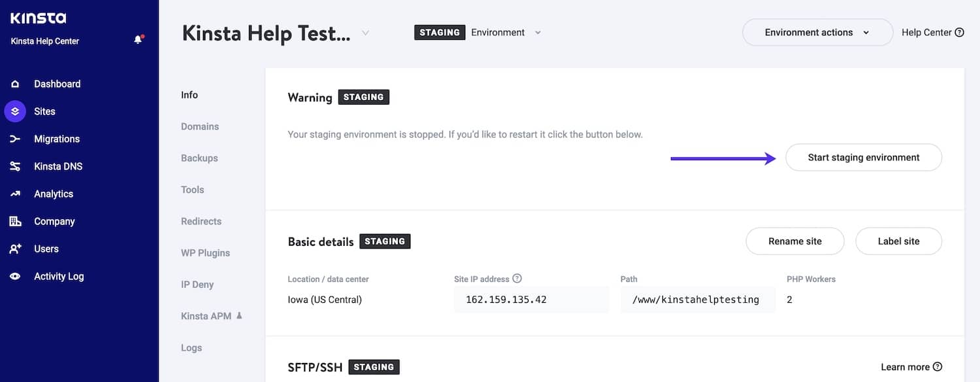Screen dimensions: 980x382
Task: Click the Users add-person icon
Action: [x=15, y=249]
